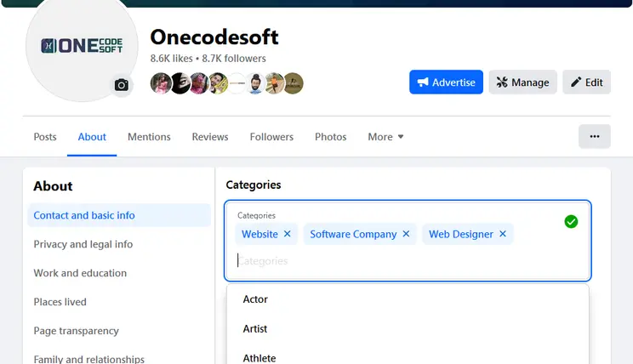Choose Actor from category suggestions

[x=408, y=299]
